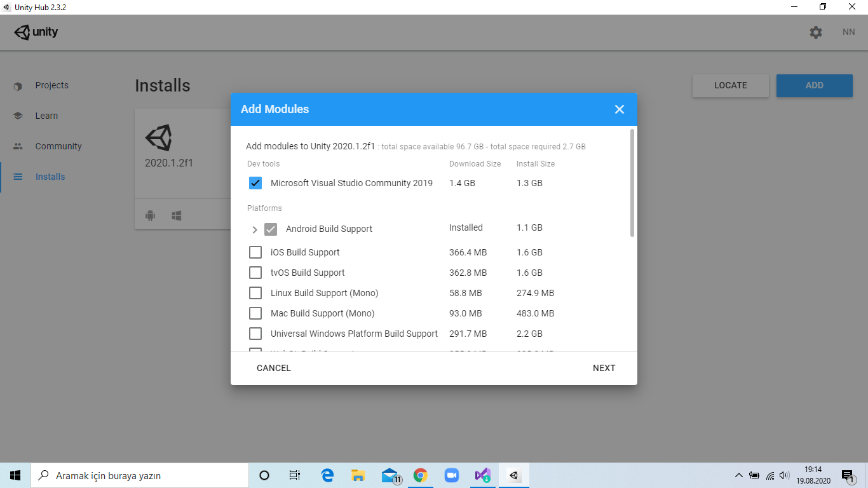Open Zoom from taskbar
Image resolution: width=868 pixels, height=488 pixels.
[x=452, y=475]
